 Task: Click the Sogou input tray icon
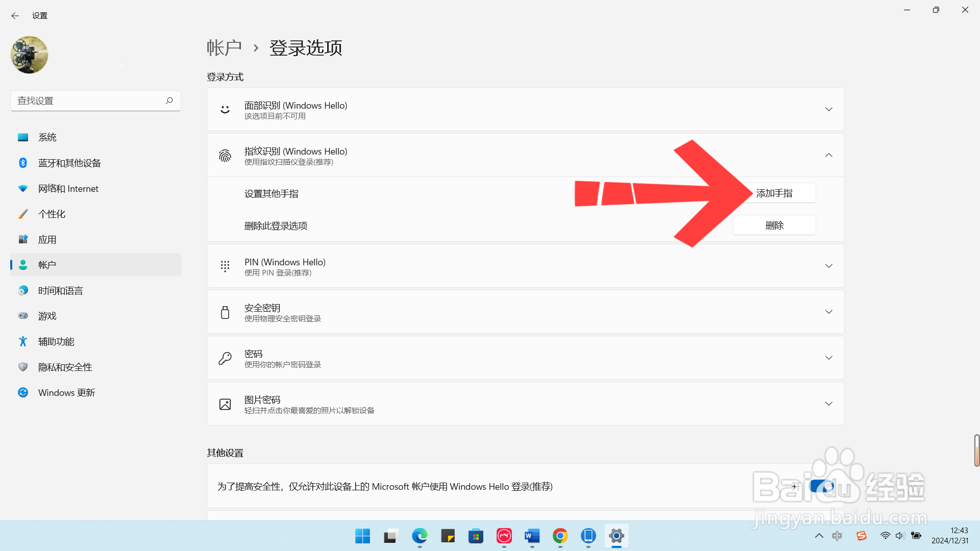point(862,536)
